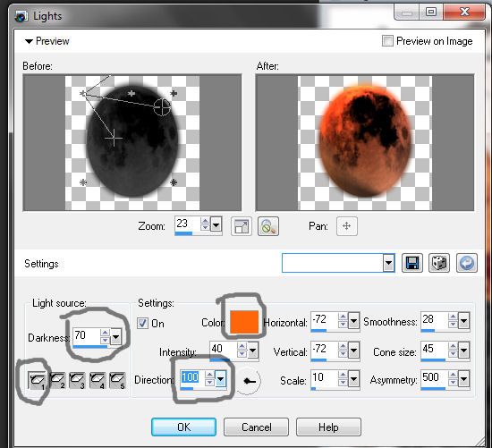This screenshot has height=448, width=492.
Task: Randomize parameters with the dice icon
Action: coord(439,263)
